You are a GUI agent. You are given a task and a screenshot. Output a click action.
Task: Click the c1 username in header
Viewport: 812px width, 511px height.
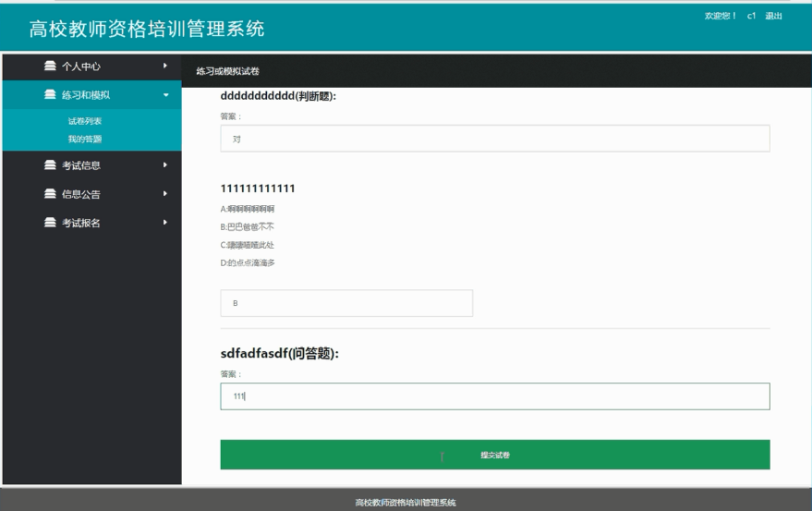(751, 16)
